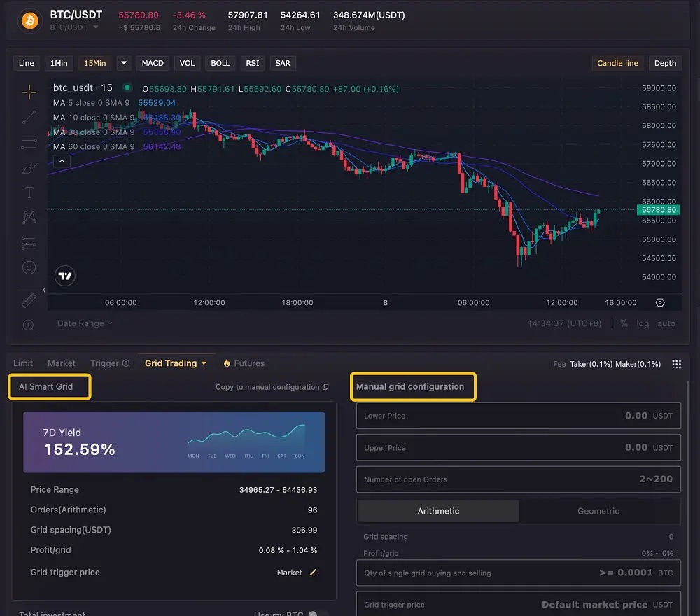700x616 pixels.
Task: Add the BOLL indicator
Action: [x=220, y=63]
